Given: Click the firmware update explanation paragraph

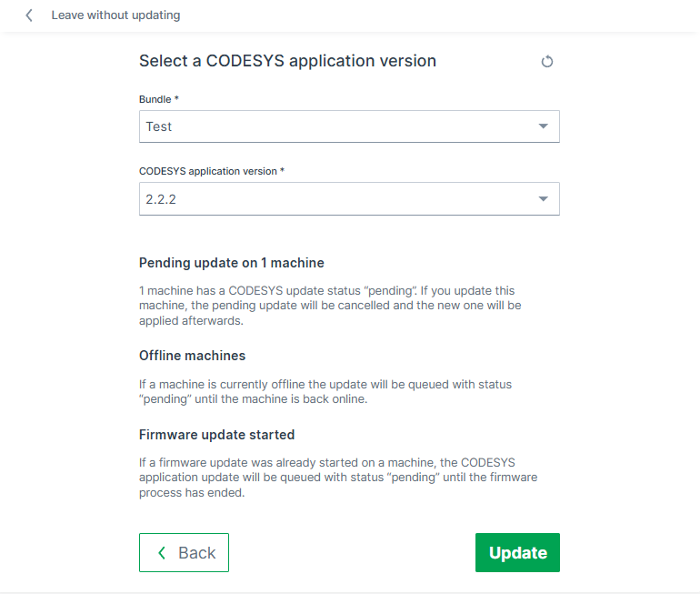Looking at the screenshot, I should pyautogui.click(x=338, y=478).
